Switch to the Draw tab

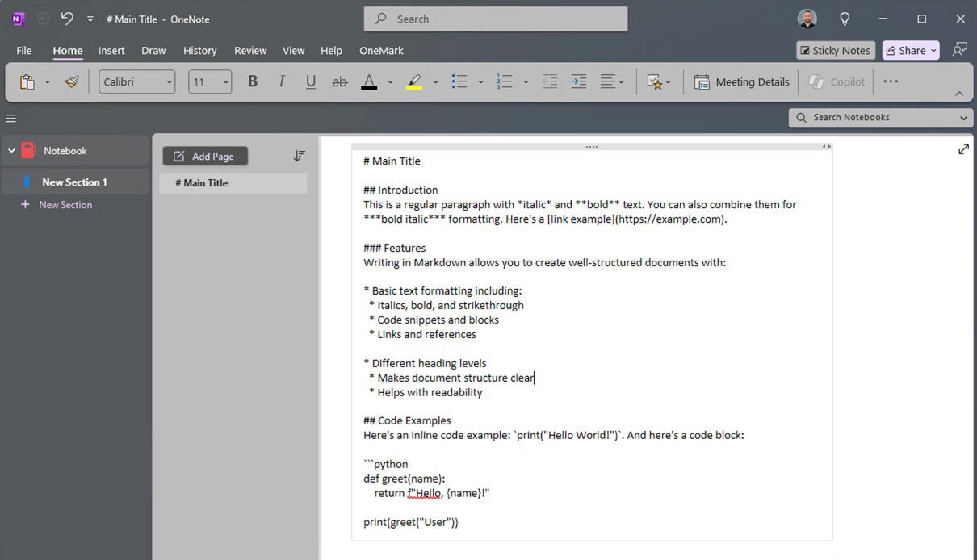[153, 50]
